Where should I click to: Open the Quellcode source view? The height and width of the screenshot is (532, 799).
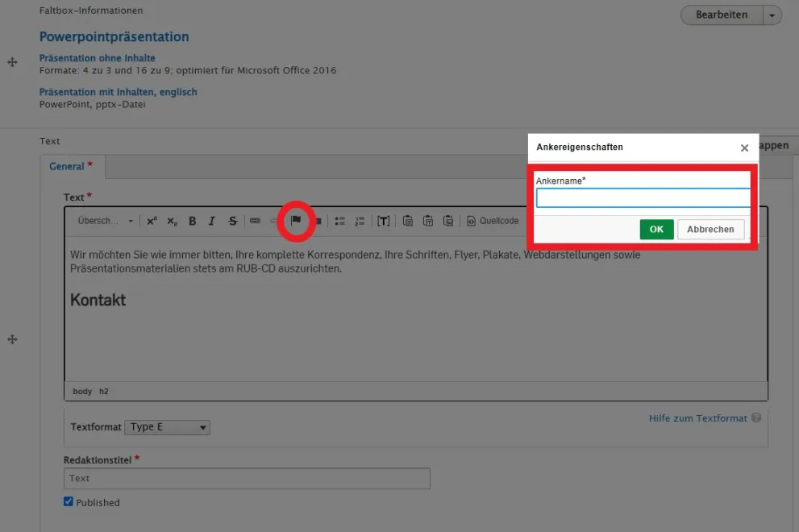pos(492,220)
